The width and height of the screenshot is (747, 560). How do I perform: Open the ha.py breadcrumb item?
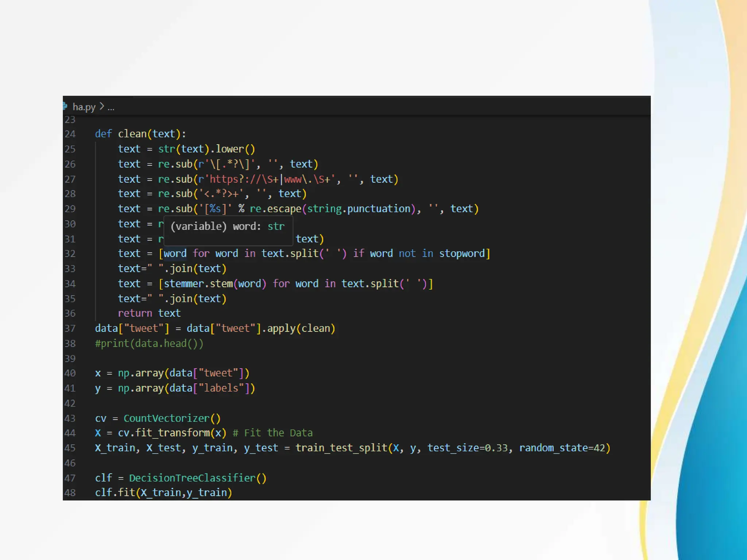pyautogui.click(x=84, y=107)
